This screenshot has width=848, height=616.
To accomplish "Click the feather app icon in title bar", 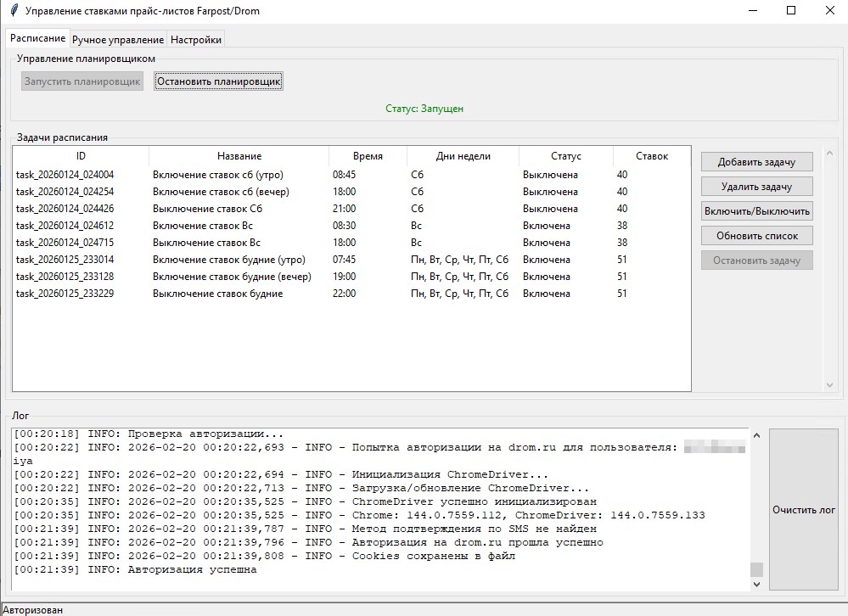I will pyautogui.click(x=13, y=11).
